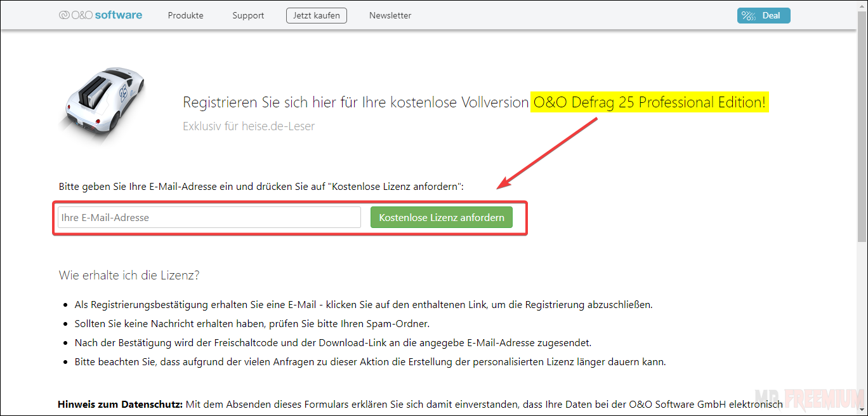This screenshot has width=868, height=416.
Task: Open the Support menu
Action: coord(248,15)
